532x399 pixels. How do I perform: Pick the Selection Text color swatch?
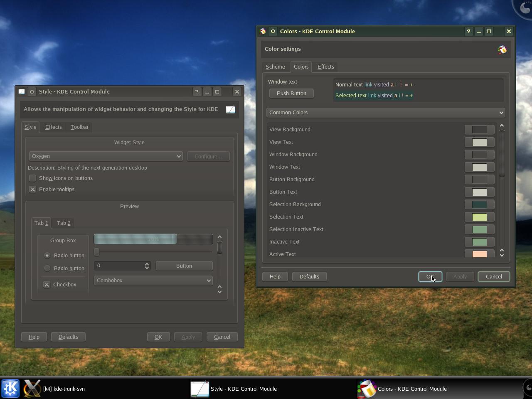tap(479, 217)
